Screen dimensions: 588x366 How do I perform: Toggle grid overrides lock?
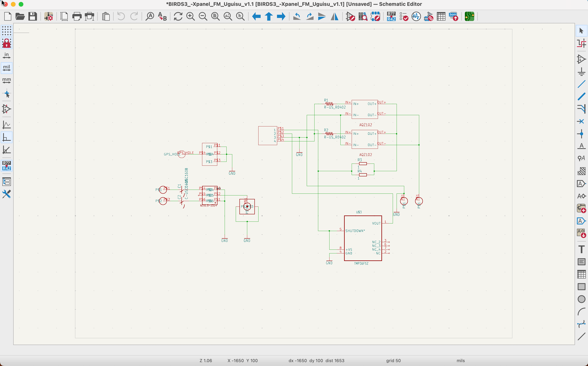7,43
